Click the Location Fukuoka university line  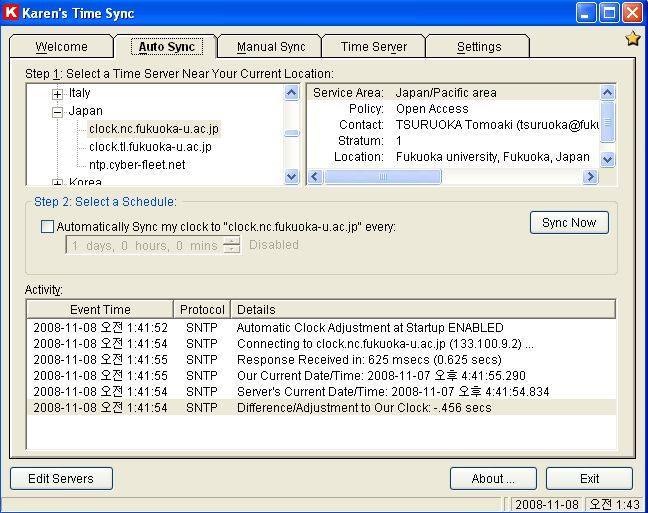tap(453, 157)
